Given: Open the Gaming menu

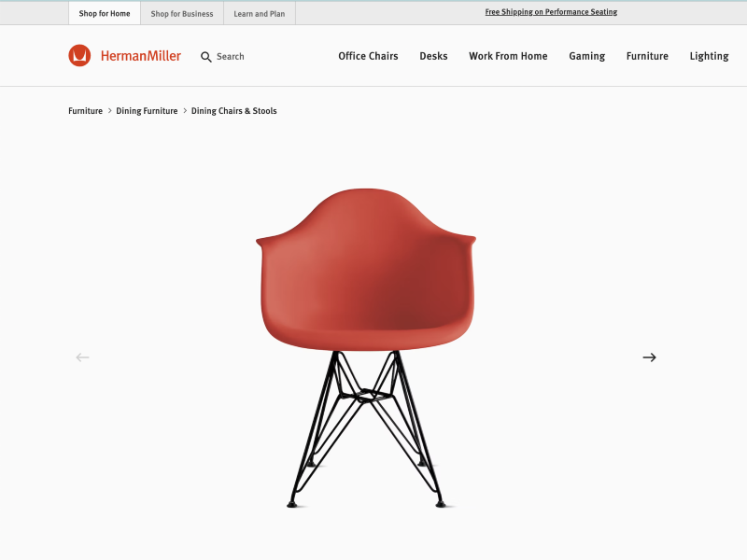Looking at the screenshot, I should point(587,56).
